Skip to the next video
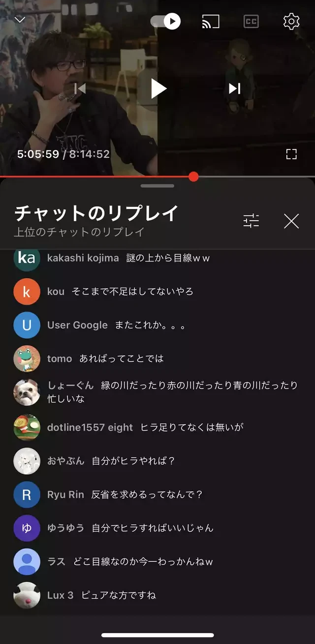315x644 pixels. (235, 88)
